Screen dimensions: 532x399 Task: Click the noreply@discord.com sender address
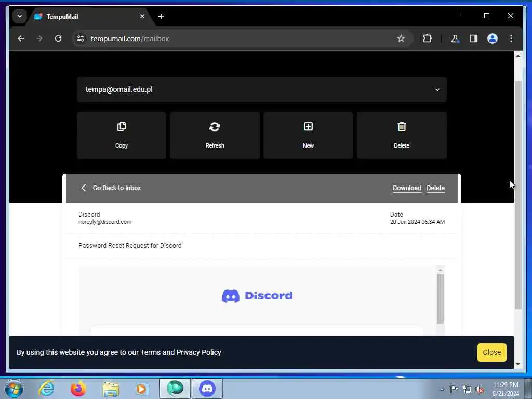[x=105, y=222]
